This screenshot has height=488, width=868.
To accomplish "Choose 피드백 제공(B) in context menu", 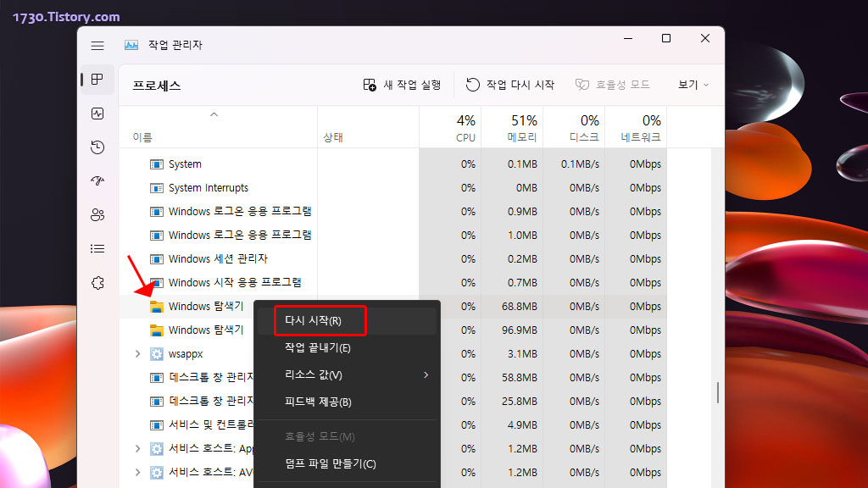I will 347,402.
